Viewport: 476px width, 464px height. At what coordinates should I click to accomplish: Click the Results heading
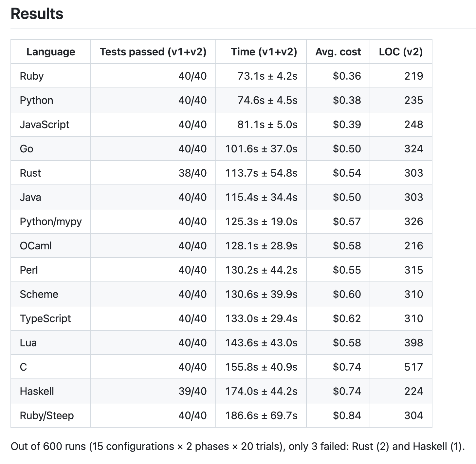(x=37, y=14)
